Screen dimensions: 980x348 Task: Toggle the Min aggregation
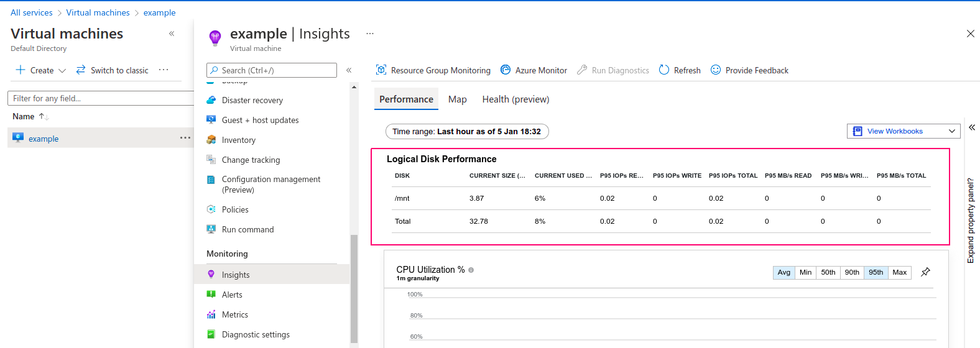pyautogui.click(x=805, y=272)
